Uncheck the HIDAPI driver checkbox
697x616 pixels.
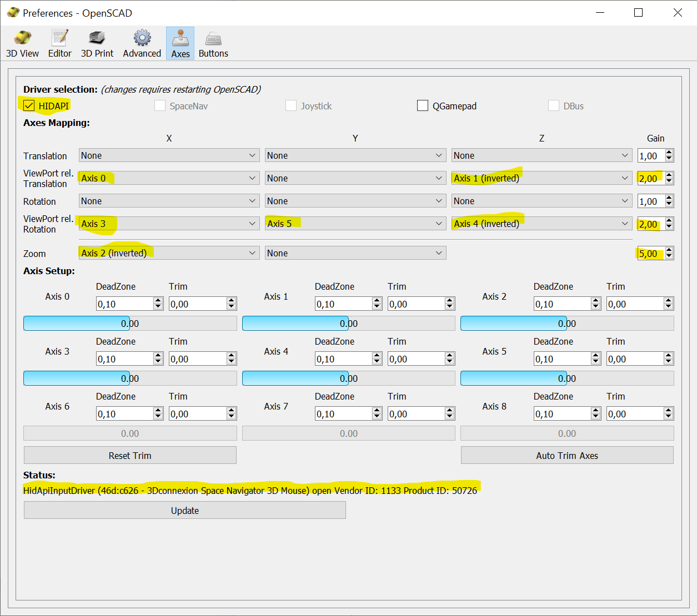coord(29,105)
